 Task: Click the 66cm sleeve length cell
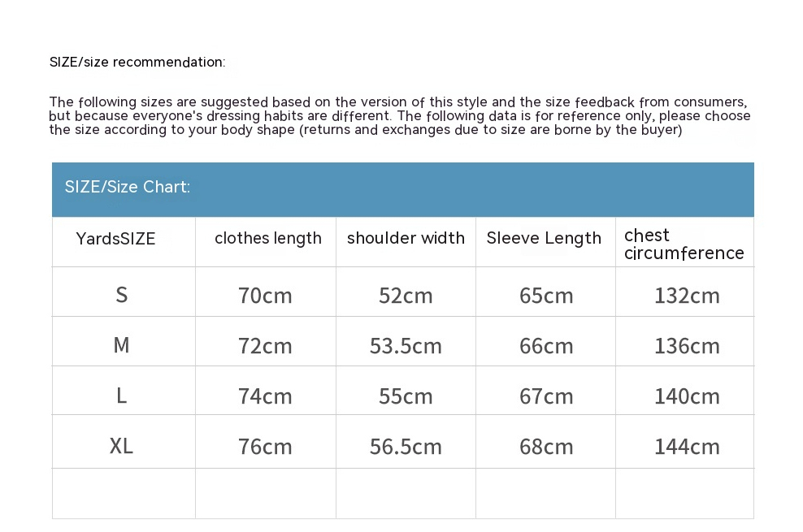pyautogui.click(x=546, y=346)
